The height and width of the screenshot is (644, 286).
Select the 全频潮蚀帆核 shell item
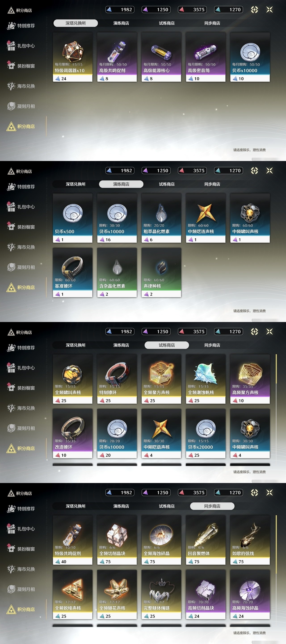coord(206,379)
